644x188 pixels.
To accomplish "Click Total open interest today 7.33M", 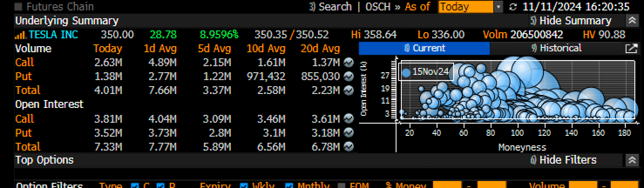I will click(108, 146).
